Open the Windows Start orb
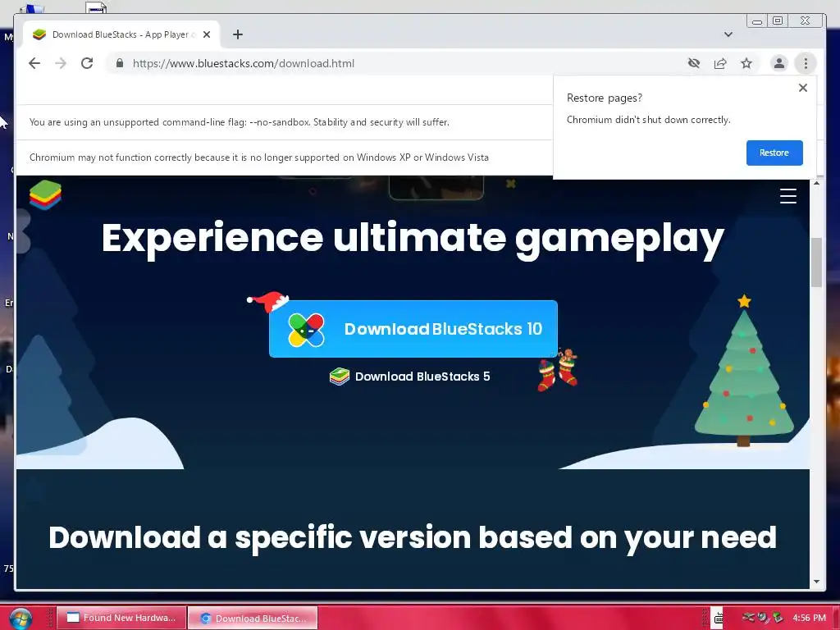 tap(21, 619)
